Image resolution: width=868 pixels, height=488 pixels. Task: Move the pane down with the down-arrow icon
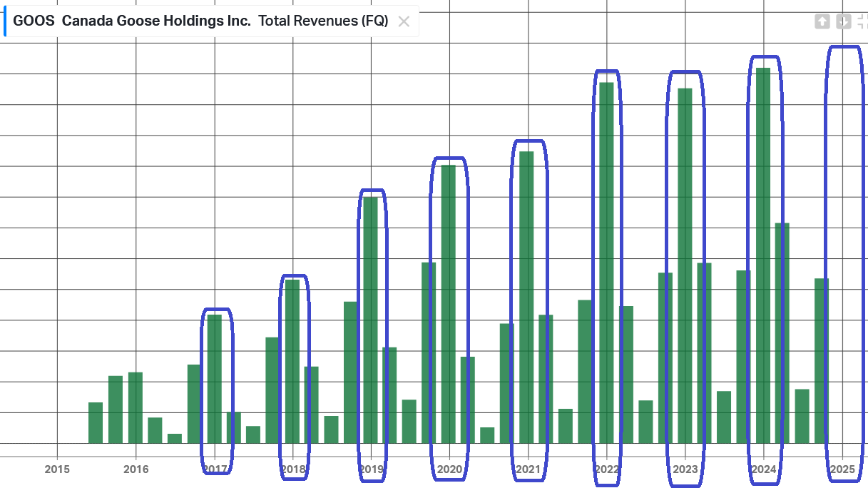coord(844,21)
